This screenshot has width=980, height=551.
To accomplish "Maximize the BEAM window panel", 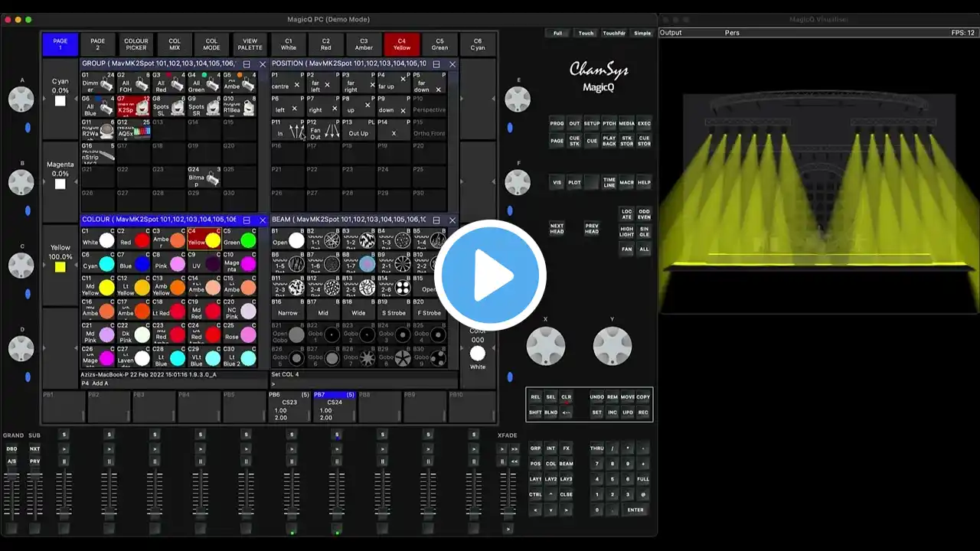I will 436,220.
